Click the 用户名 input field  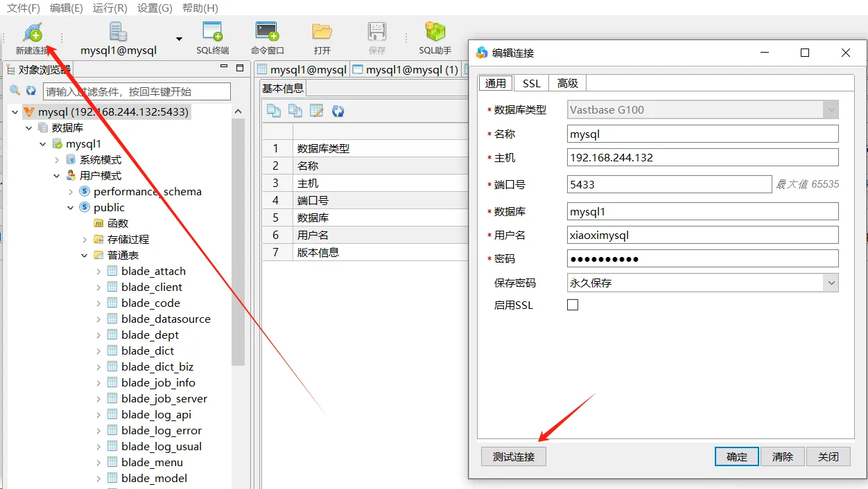pyautogui.click(x=702, y=235)
